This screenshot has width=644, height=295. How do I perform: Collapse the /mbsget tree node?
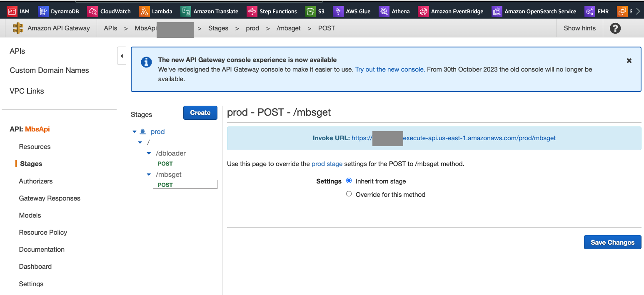pyautogui.click(x=149, y=175)
